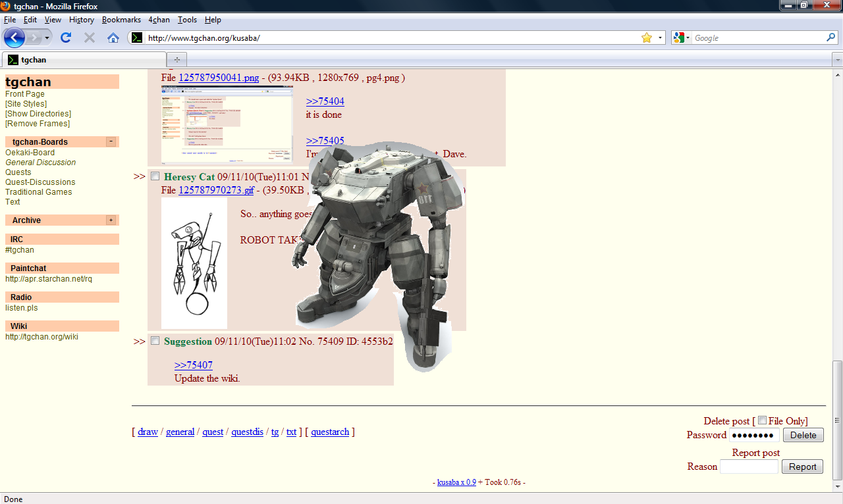The height and width of the screenshot is (504, 843).
Task: Open the Tools menu
Action: [187, 20]
